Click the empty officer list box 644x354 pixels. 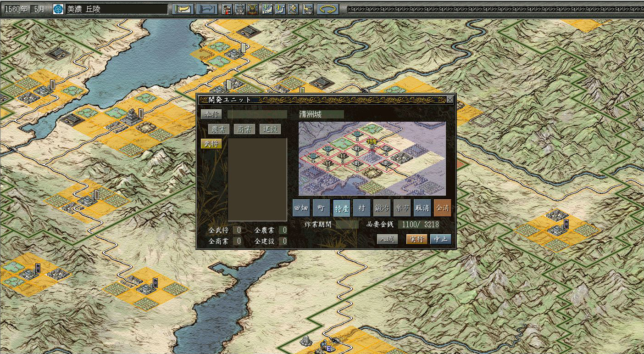point(258,180)
